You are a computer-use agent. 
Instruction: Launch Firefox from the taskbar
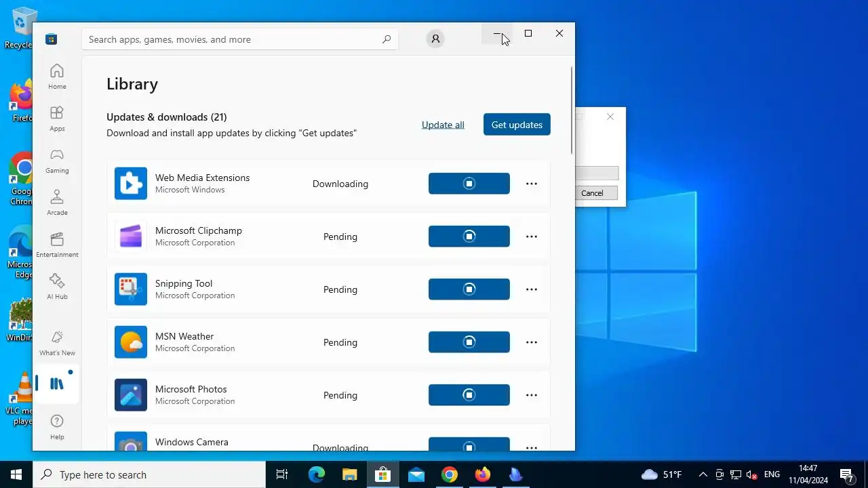pyautogui.click(x=483, y=474)
